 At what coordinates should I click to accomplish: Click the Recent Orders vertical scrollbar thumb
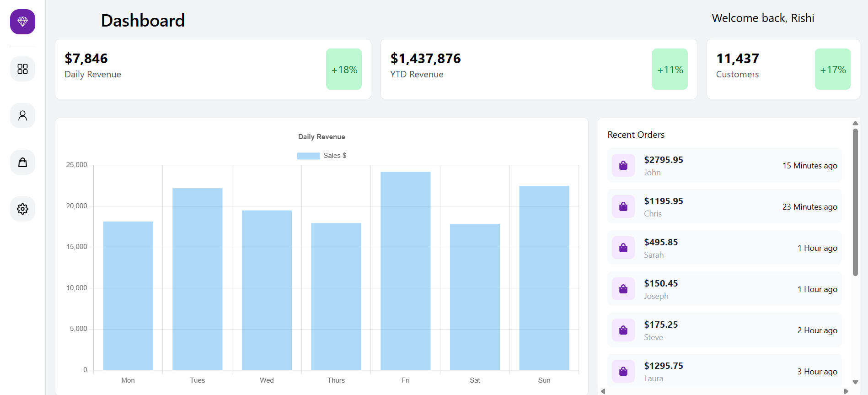(855, 202)
